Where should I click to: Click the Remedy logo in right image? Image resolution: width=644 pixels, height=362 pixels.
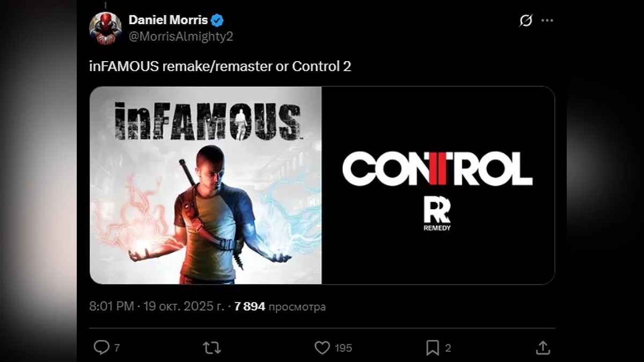(437, 214)
